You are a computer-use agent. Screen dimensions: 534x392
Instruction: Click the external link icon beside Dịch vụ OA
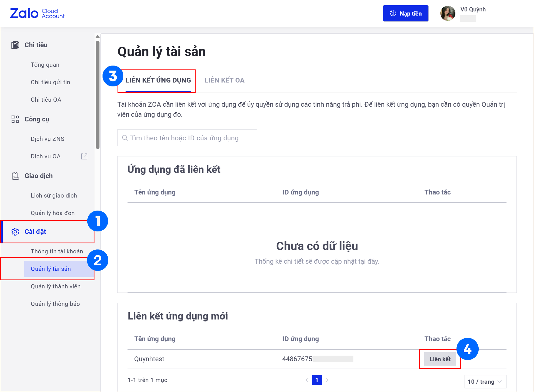coord(84,156)
